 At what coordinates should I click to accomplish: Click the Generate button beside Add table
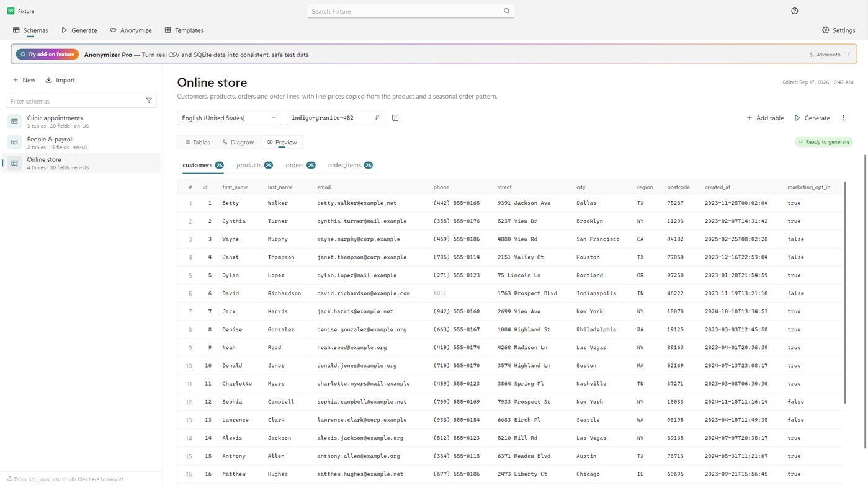click(x=813, y=118)
